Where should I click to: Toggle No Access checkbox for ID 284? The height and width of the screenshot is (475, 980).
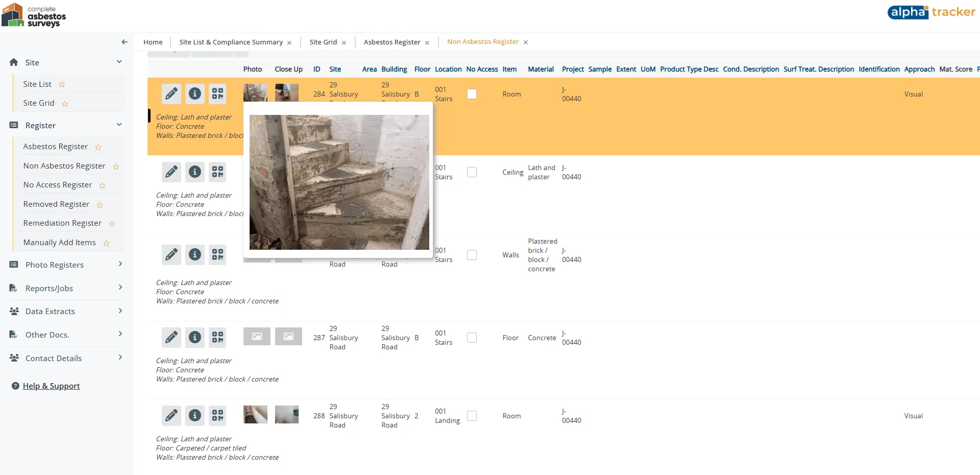point(472,94)
